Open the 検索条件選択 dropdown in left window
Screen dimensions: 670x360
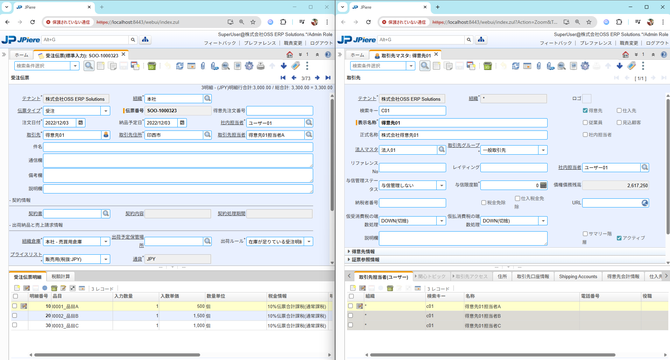click(75, 66)
